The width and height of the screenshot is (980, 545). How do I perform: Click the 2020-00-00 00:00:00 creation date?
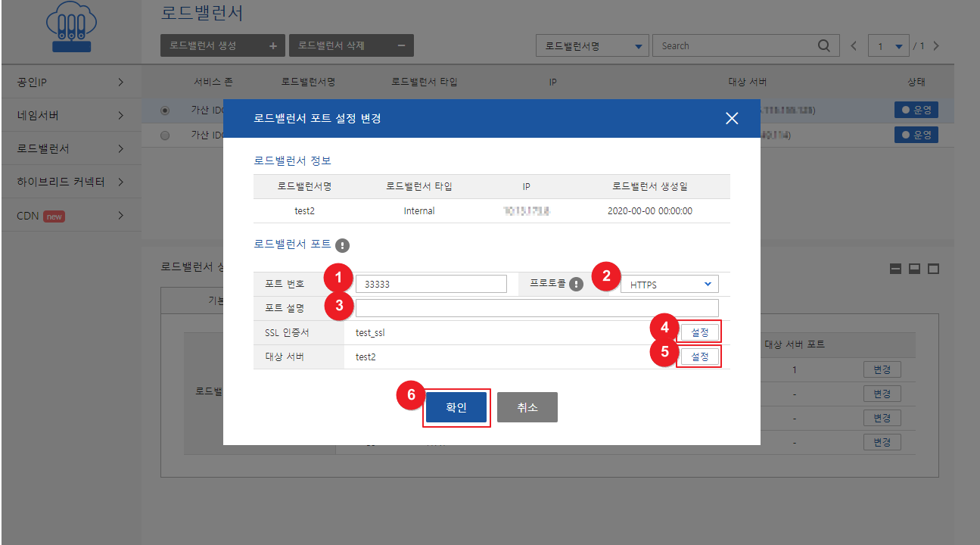(650, 211)
